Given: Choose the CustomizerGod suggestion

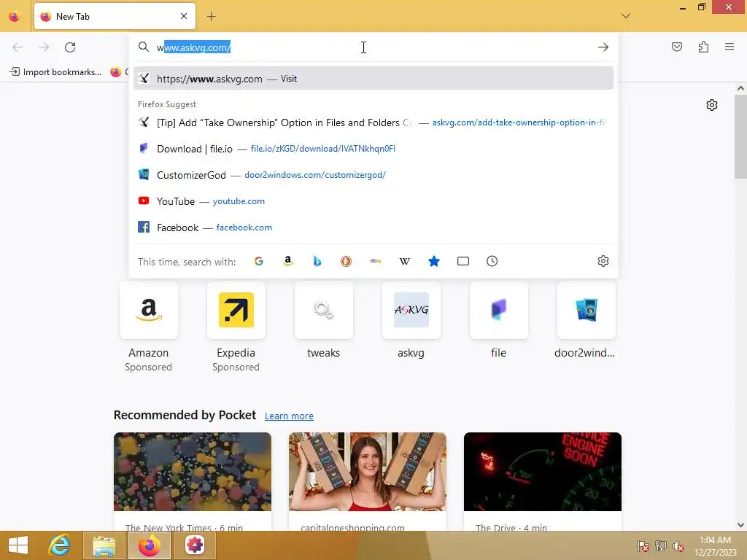Looking at the screenshot, I should (x=373, y=175).
